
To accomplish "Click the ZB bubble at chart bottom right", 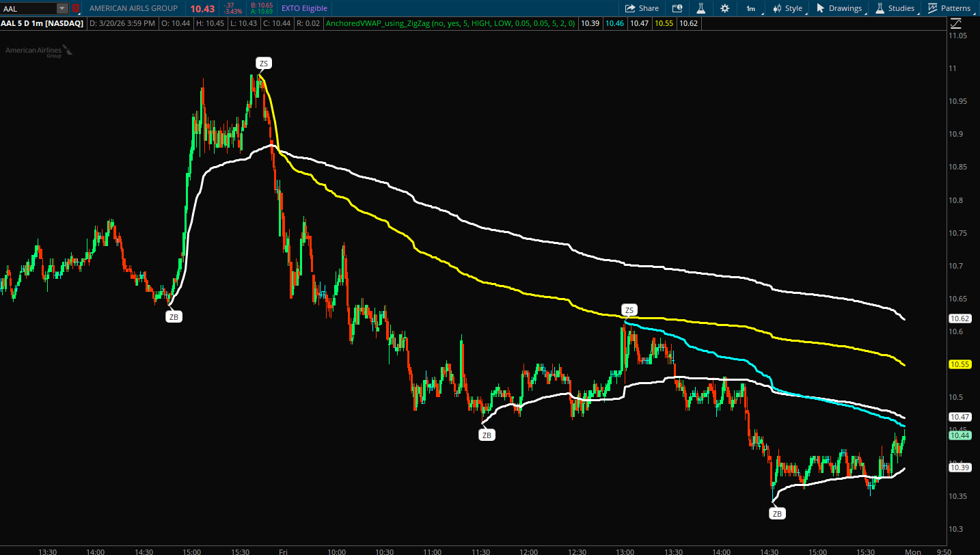I will click(776, 513).
